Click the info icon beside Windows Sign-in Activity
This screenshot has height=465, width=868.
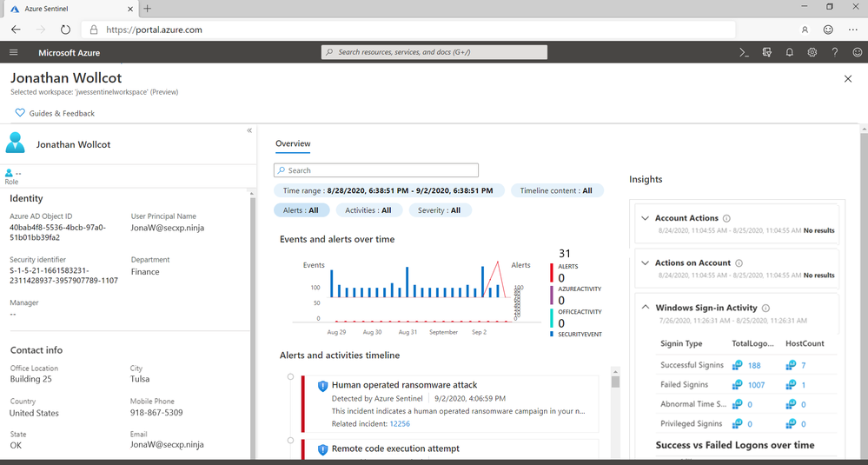tap(765, 308)
